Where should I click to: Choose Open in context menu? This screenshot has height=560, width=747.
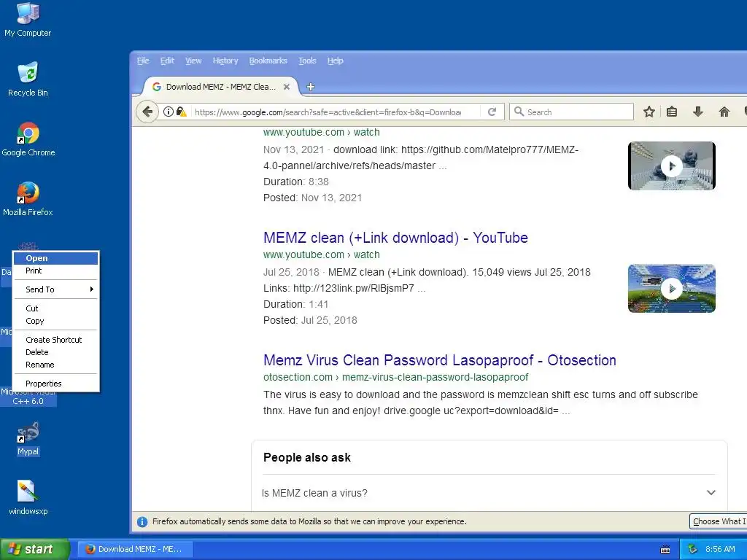55,258
